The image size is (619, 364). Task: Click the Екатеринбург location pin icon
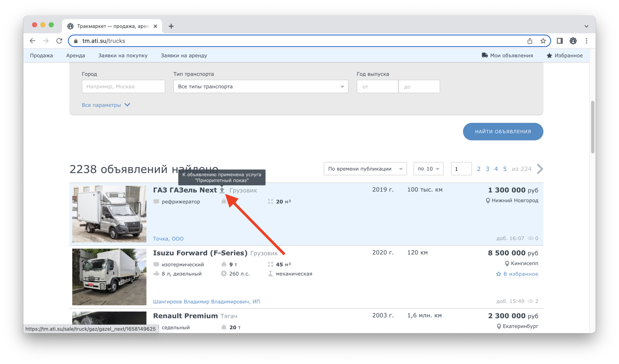pyautogui.click(x=499, y=326)
